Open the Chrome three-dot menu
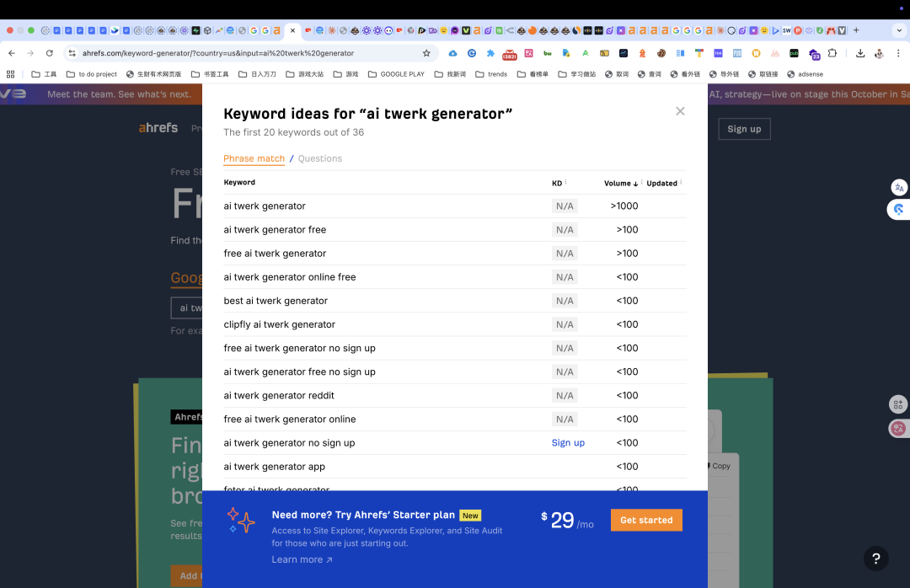The image size is (910, 588). (898, 53)
